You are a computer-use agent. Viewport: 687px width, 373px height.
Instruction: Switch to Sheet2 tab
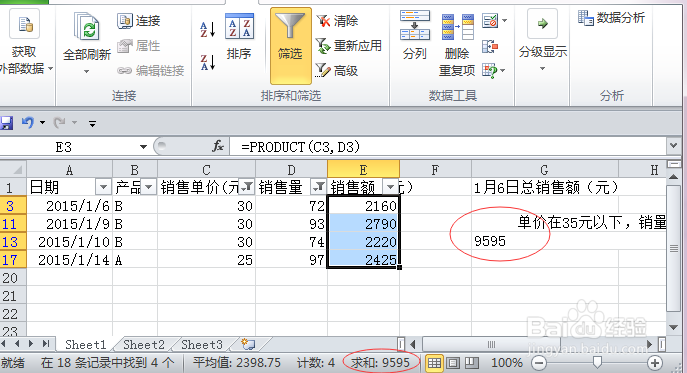(144, 345)
